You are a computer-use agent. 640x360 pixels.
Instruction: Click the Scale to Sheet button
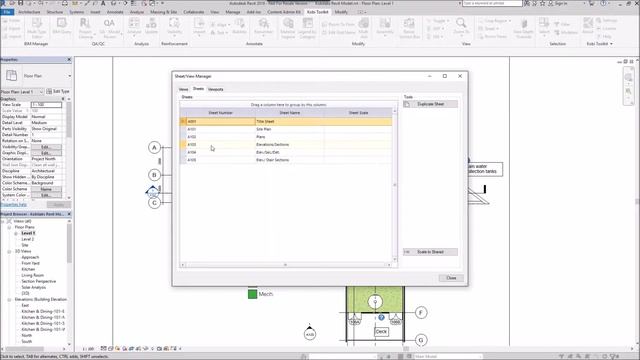tap(430, 252)
